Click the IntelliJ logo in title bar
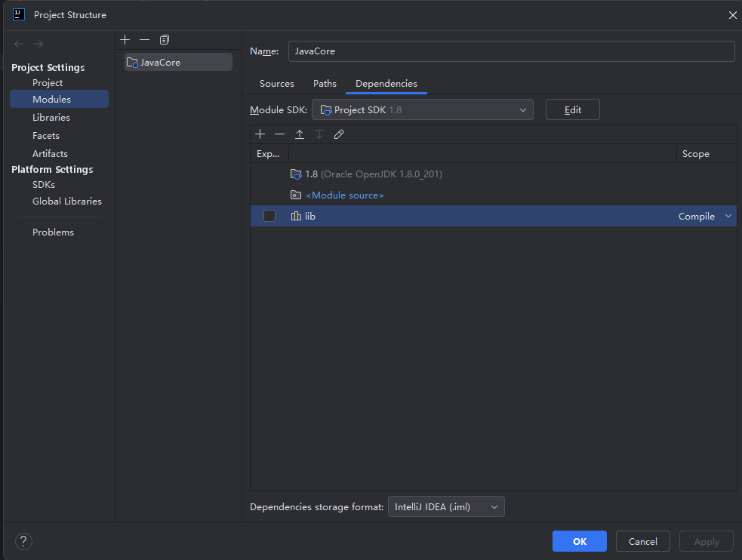This screenshot has height=560, width=742. point(19,14)
